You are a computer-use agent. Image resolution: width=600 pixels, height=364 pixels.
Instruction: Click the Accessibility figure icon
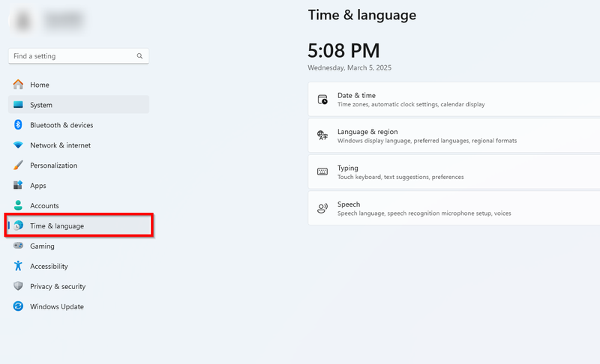click(18, 266)
